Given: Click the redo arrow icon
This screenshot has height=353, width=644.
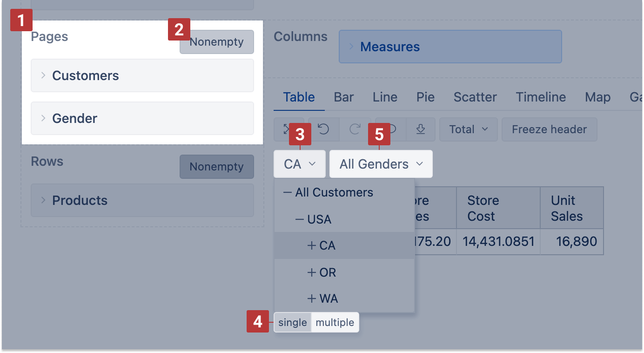Looking at the screenshot, I should (x=355, y=129).
